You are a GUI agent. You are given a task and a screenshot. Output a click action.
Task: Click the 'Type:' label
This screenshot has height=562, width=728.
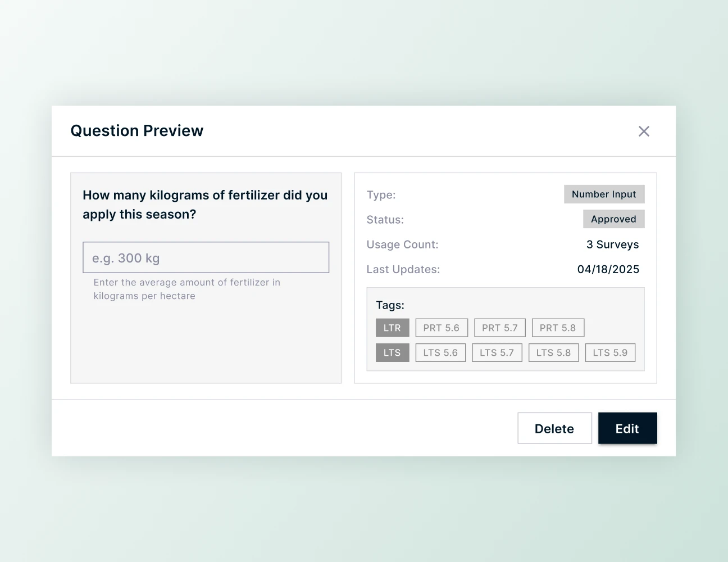[381, 195]
